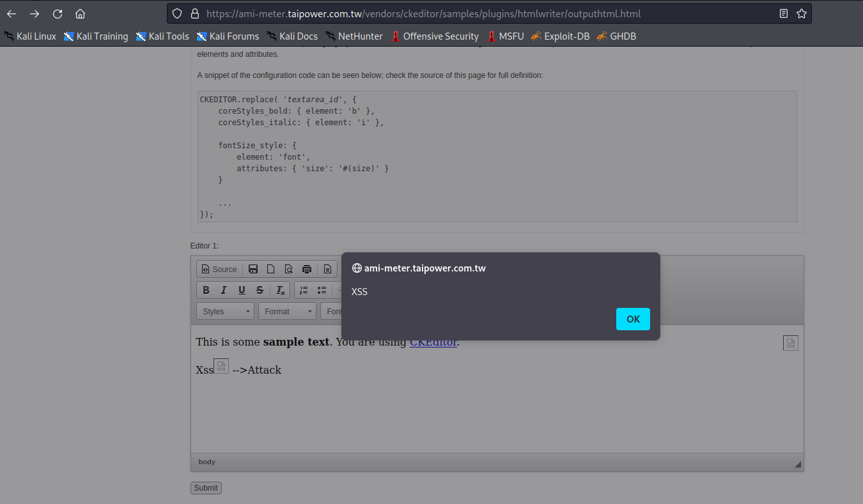The image size is (863, 504).
Task: Open the Offensive Security bookmark
Action: pyautogui.click(x=435, y=36)
